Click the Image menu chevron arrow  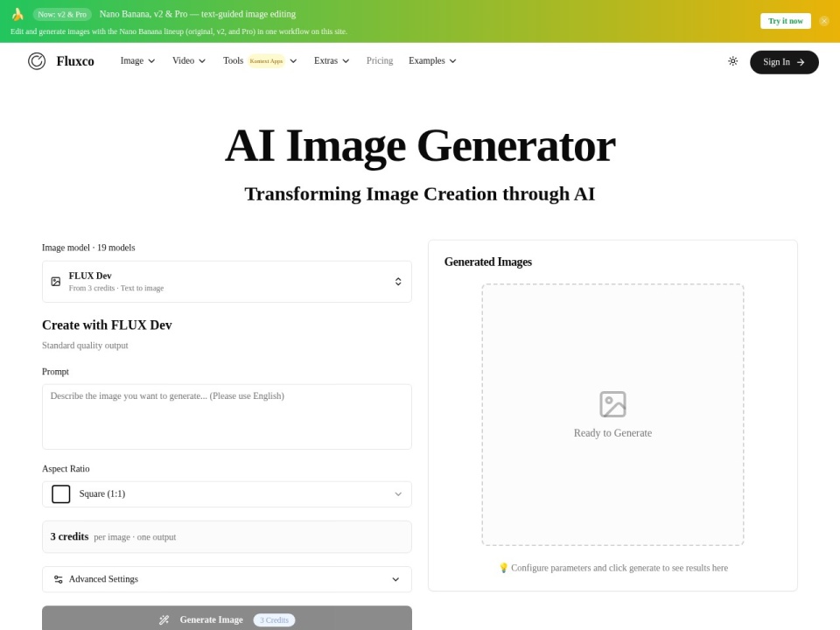[151, 61]
